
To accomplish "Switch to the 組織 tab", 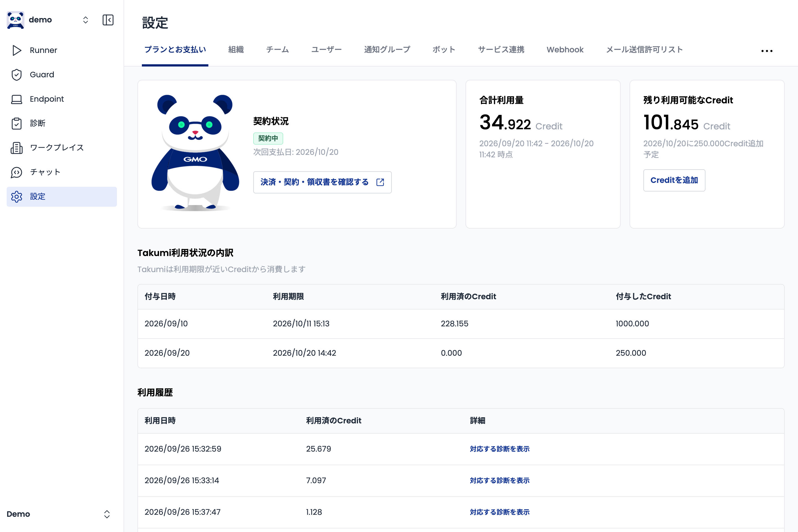I will click(x=236, y=50).
